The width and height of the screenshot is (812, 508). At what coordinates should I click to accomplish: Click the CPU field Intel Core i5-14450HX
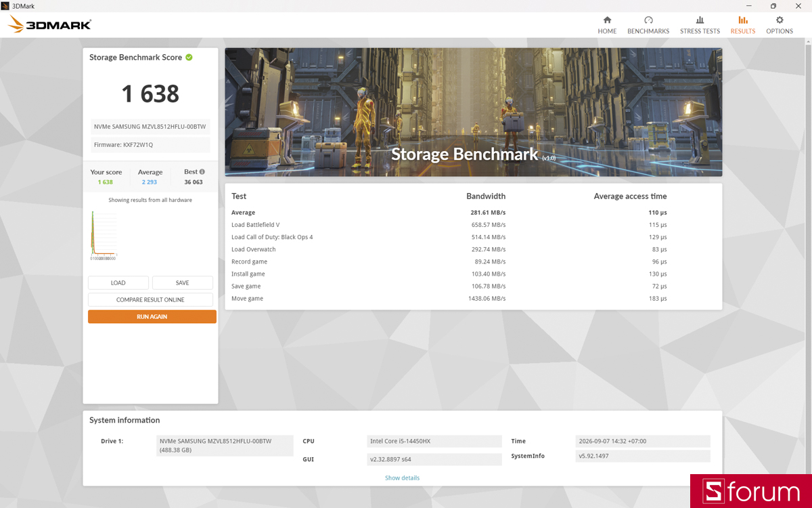pyautogui.click(x=434, y=442)
